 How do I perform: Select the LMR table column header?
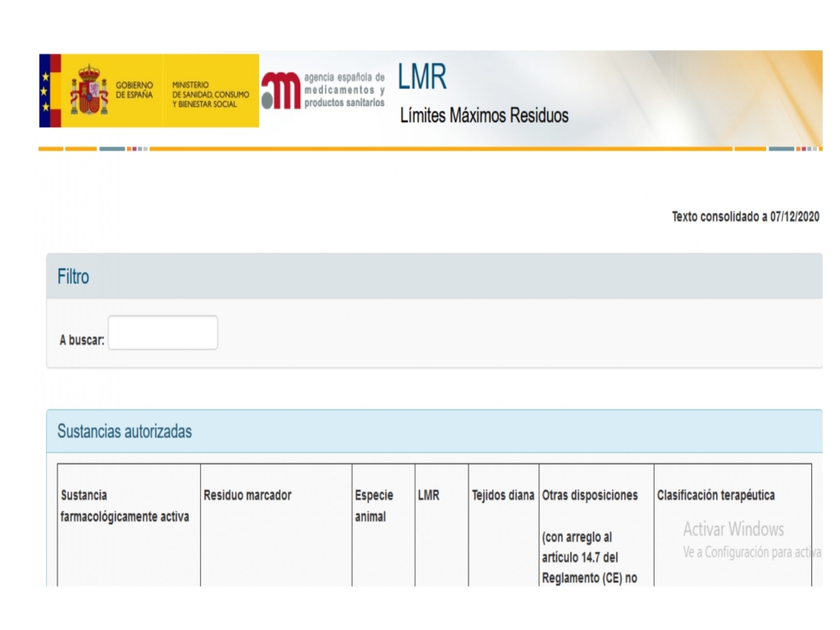[428, 495]
